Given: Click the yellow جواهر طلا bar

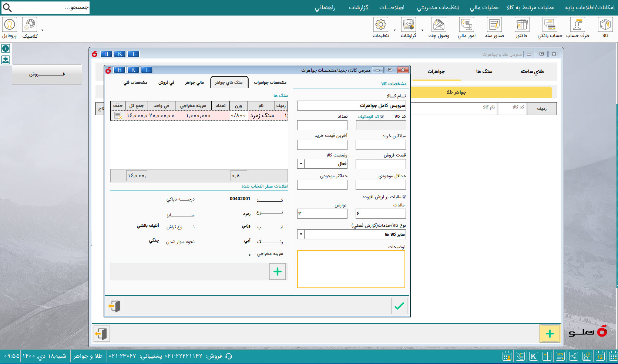Looking at the screenshot, I should coord(481,92).
